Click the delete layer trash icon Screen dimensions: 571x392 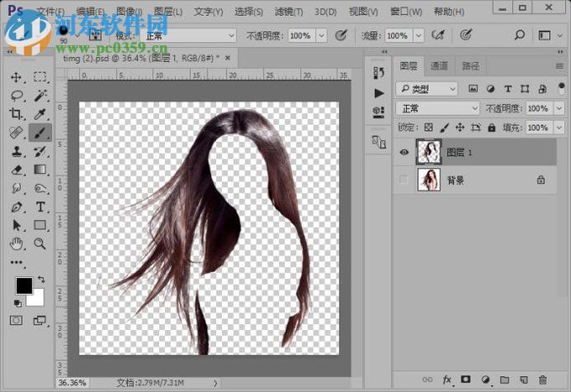(543, 380)
